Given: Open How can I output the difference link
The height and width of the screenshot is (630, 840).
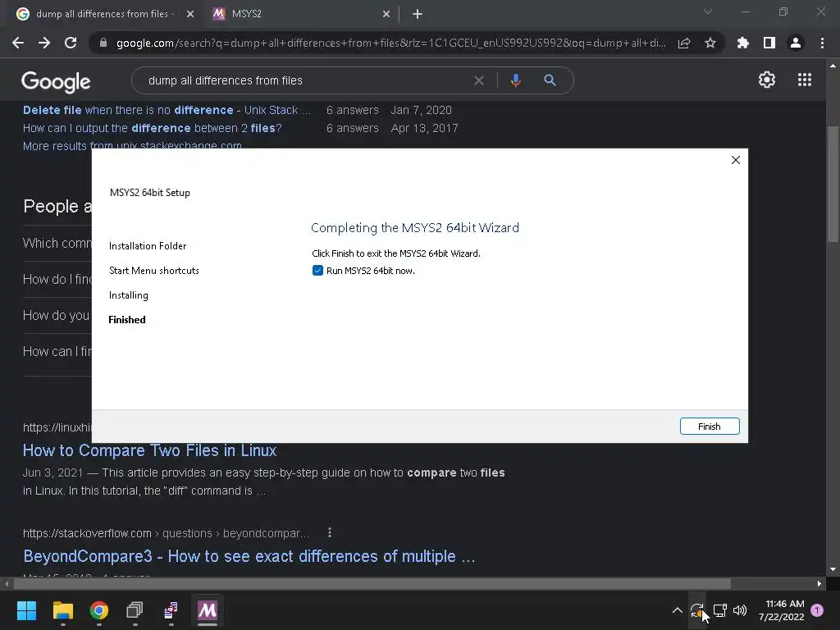Looking at the screenshot, I should pos(152,128).
